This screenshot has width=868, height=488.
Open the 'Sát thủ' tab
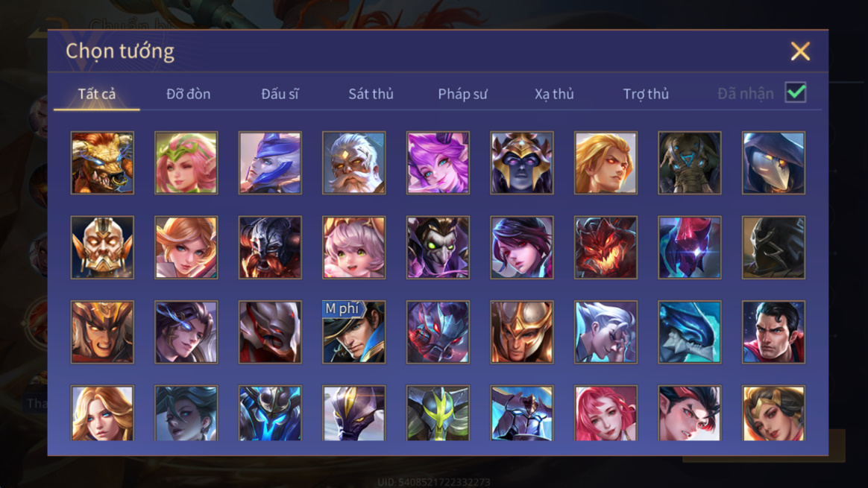371,94
